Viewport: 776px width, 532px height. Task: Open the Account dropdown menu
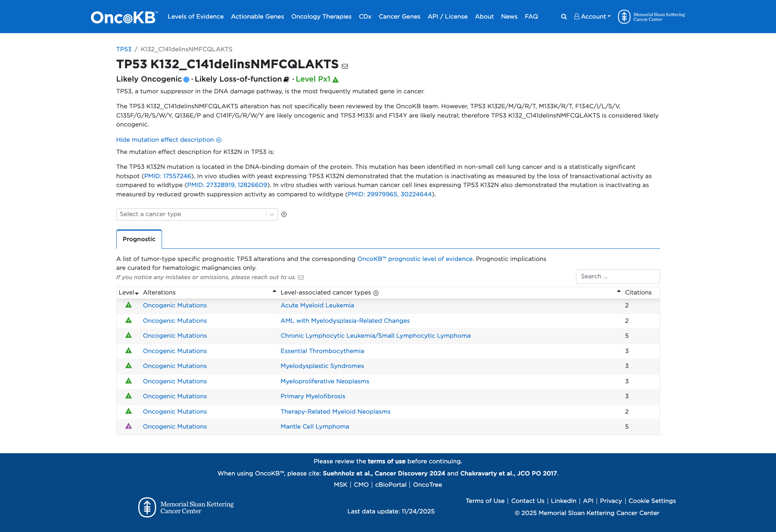[x=592, y=17]
